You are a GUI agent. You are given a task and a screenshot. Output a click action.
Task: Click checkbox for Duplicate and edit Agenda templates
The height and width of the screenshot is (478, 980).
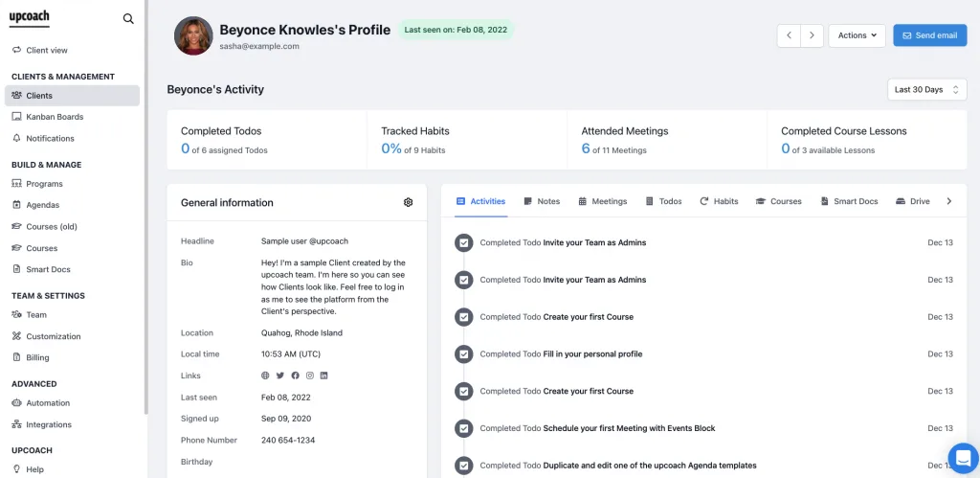464,466
